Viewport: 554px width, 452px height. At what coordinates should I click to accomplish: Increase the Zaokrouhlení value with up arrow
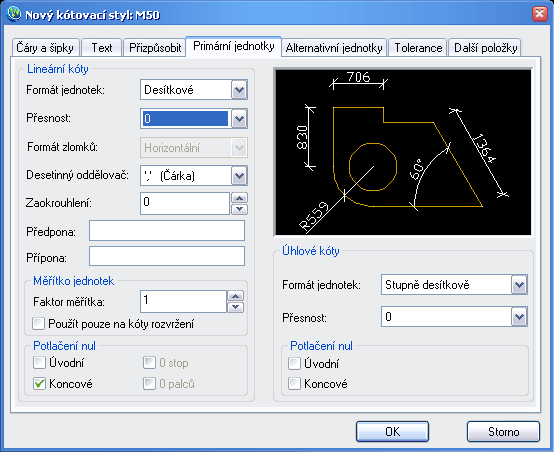coord(239,198)
